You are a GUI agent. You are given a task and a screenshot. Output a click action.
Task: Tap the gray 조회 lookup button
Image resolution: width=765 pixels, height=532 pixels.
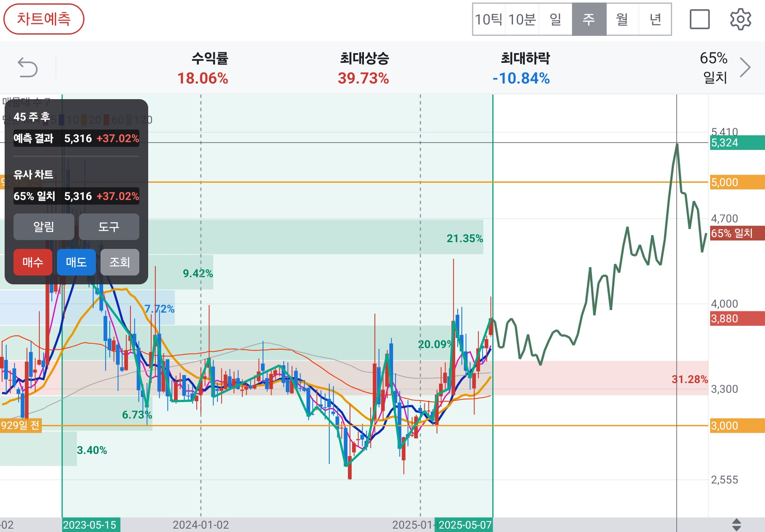click(x=120, y=262)
